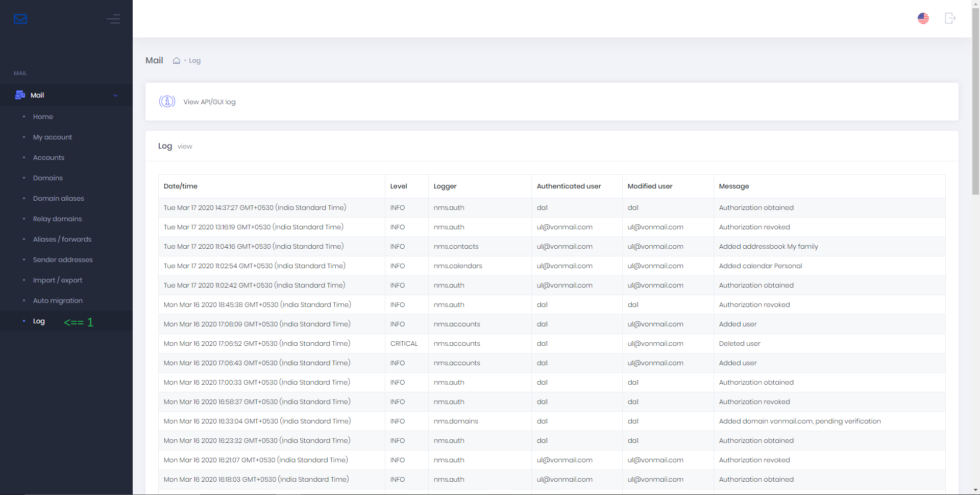Image resolution: width=980 pixels, height=495 pixels.
Task: Click the home breadcrumb icon
Action: [177, 61]
